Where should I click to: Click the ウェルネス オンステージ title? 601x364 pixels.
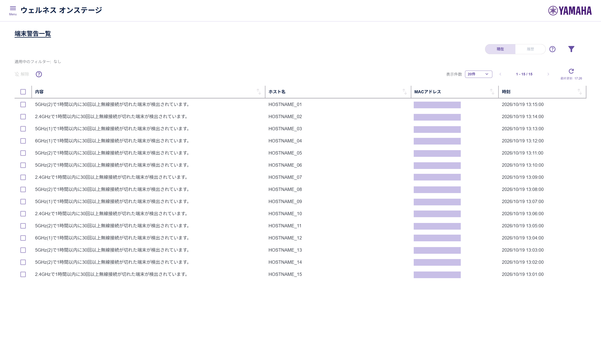tap(61, 10)
